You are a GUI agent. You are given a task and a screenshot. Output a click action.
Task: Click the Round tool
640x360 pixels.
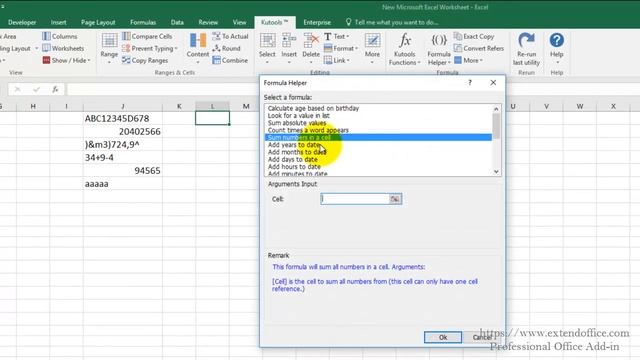click(227, 48)
